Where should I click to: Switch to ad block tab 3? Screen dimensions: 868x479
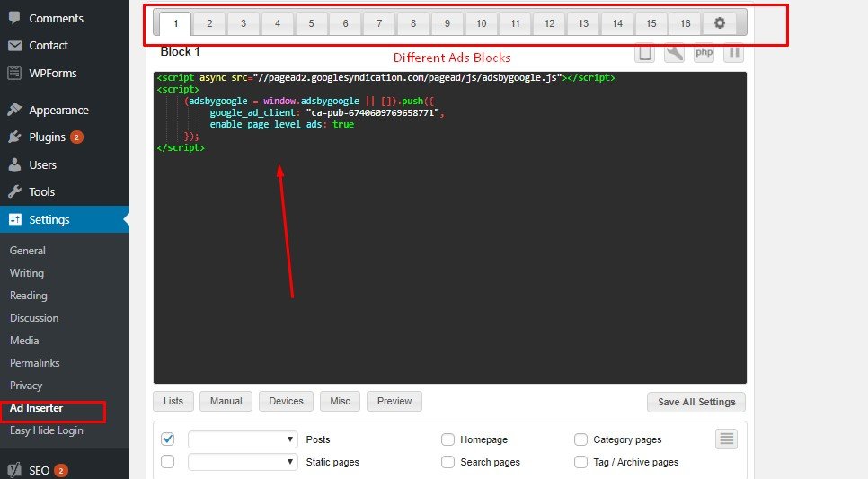(x=244, y=23)
